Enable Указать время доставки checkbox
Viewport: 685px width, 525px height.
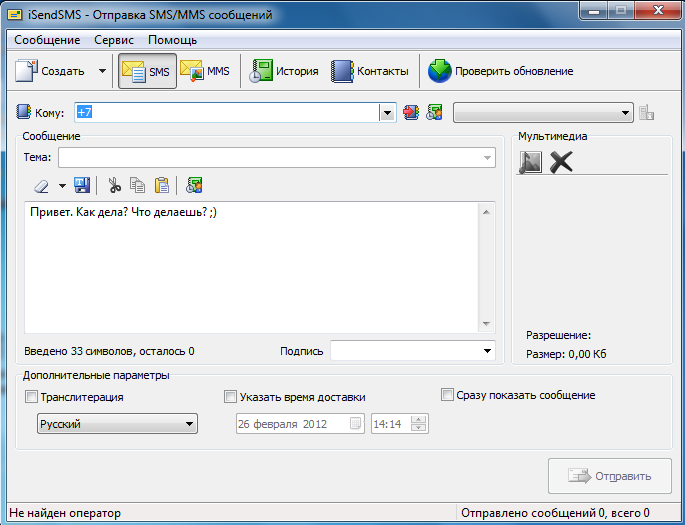click(x=230, y=397)
